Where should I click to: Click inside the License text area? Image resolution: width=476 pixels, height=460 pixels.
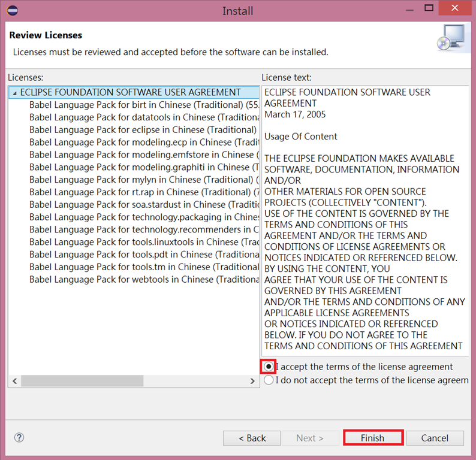tap(365, 221)
